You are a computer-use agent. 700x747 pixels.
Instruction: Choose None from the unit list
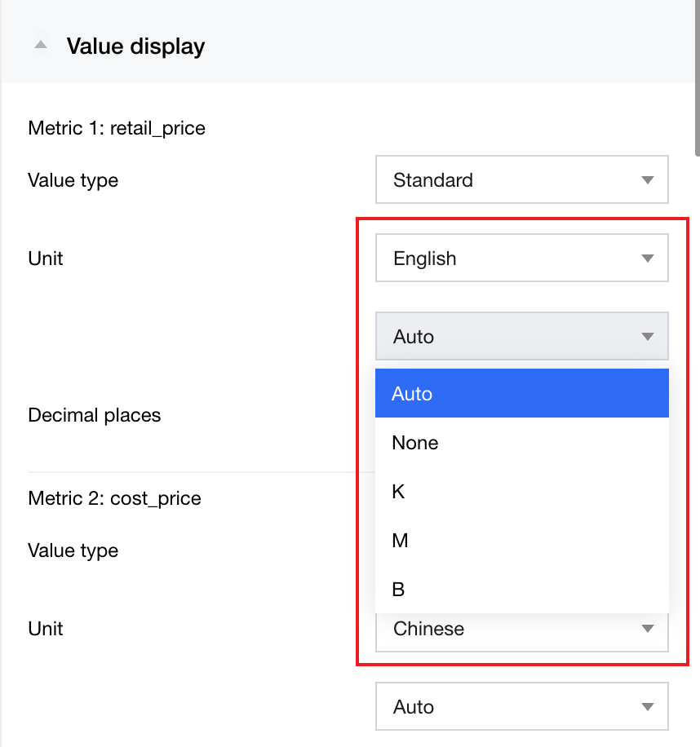tap(521, 443)
